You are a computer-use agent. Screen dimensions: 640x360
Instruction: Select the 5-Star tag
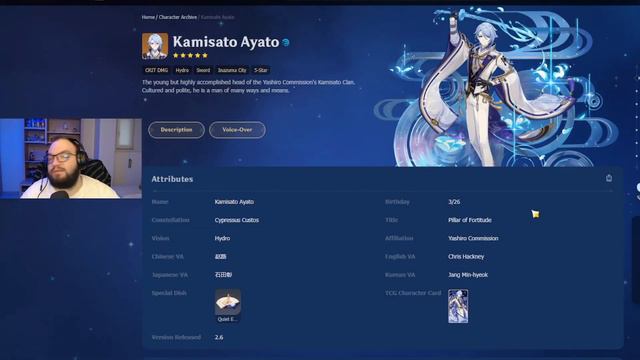tap(261, 70)
